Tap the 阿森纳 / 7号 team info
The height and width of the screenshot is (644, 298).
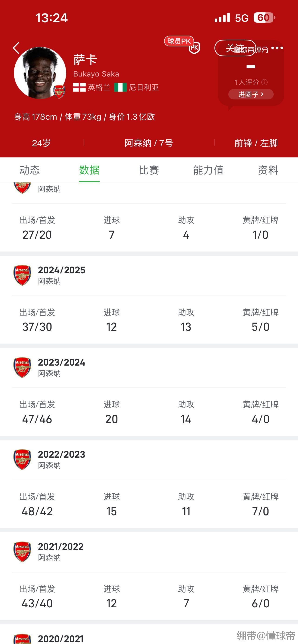point(149,143)
